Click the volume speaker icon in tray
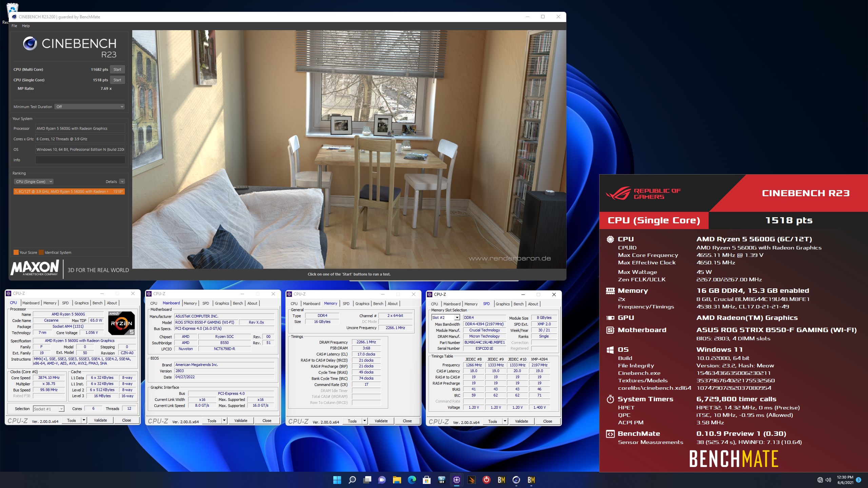The height and width of the screenshot is (488, 868). pos(828,480)
